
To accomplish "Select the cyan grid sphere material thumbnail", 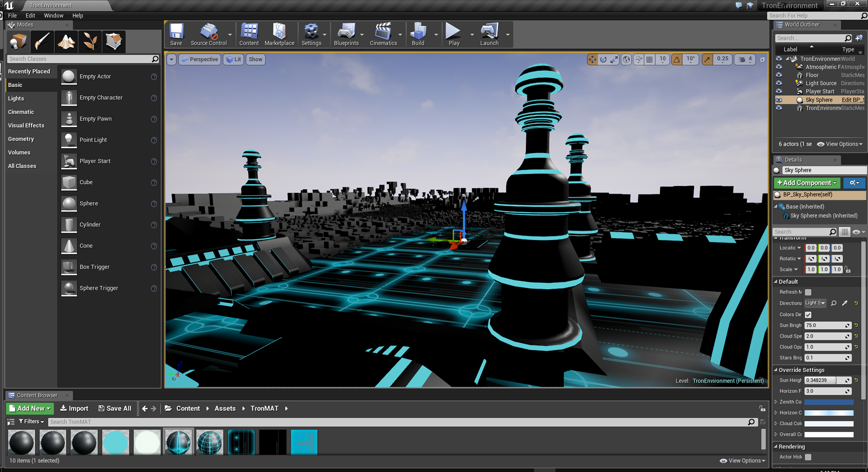I will [x=210, y=442].
